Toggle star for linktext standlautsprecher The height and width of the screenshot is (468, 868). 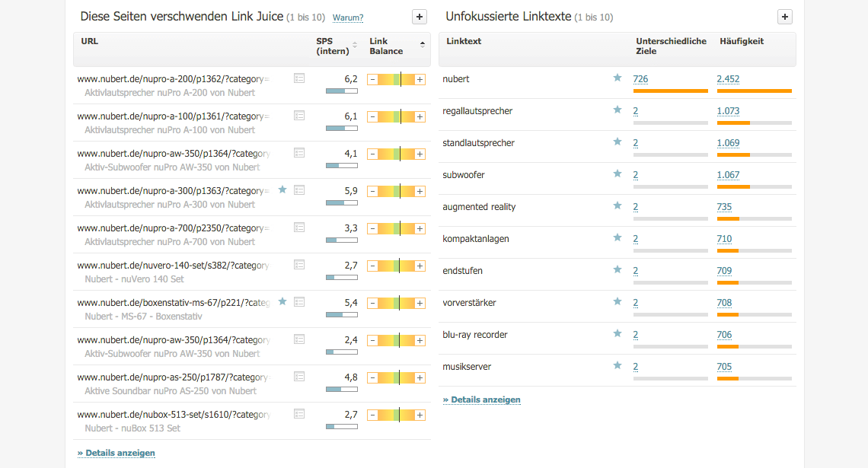click(x=617, y=142)
